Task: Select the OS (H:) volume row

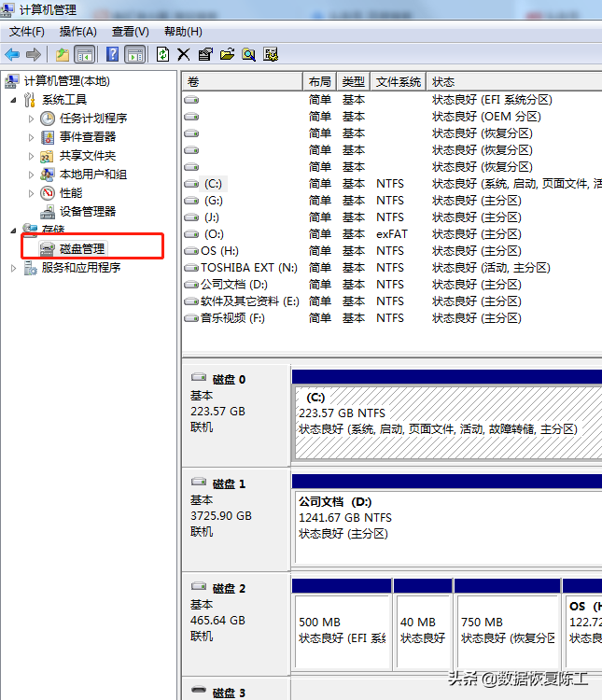Action: click(x=392, y=251)
